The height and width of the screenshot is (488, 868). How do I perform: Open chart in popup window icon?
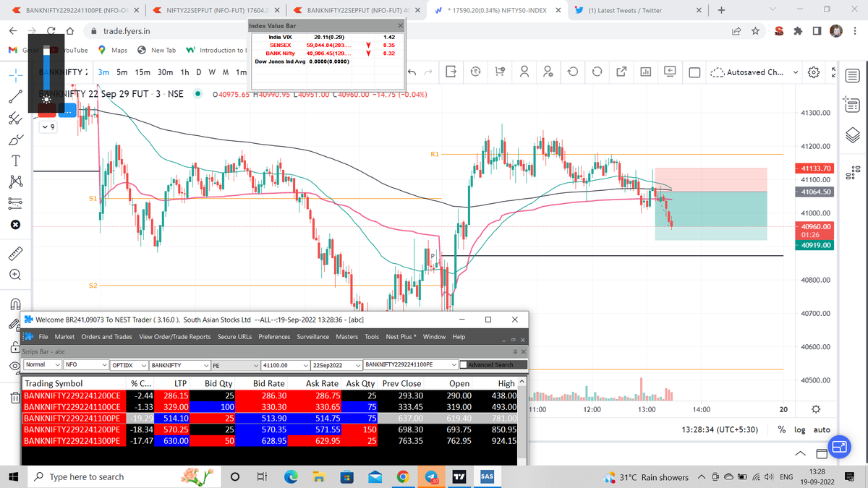(621, 72)
